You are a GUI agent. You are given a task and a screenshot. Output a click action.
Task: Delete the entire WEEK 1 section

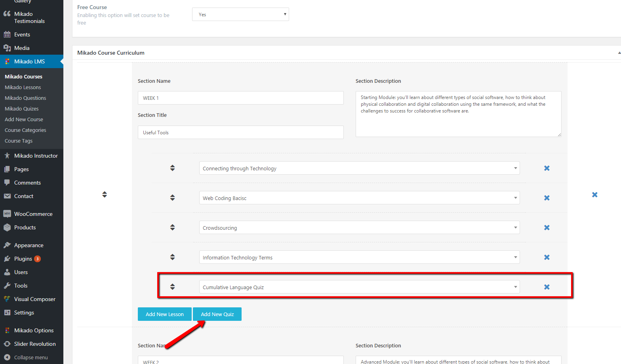pyautogui.click(x=595, y=195)
